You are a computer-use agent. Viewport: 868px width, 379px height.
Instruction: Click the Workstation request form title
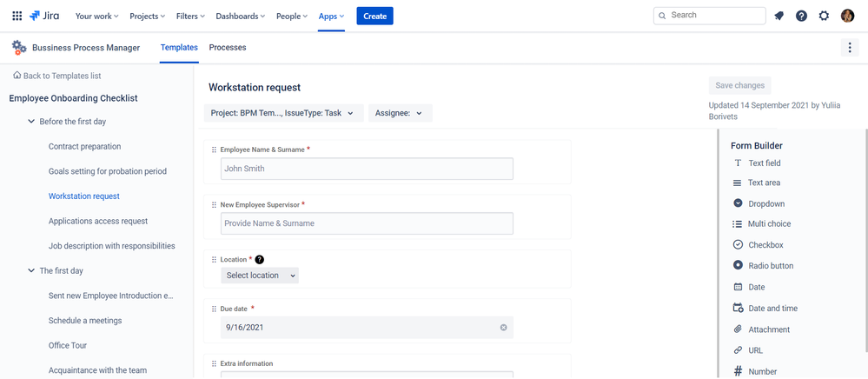[255, 88]
